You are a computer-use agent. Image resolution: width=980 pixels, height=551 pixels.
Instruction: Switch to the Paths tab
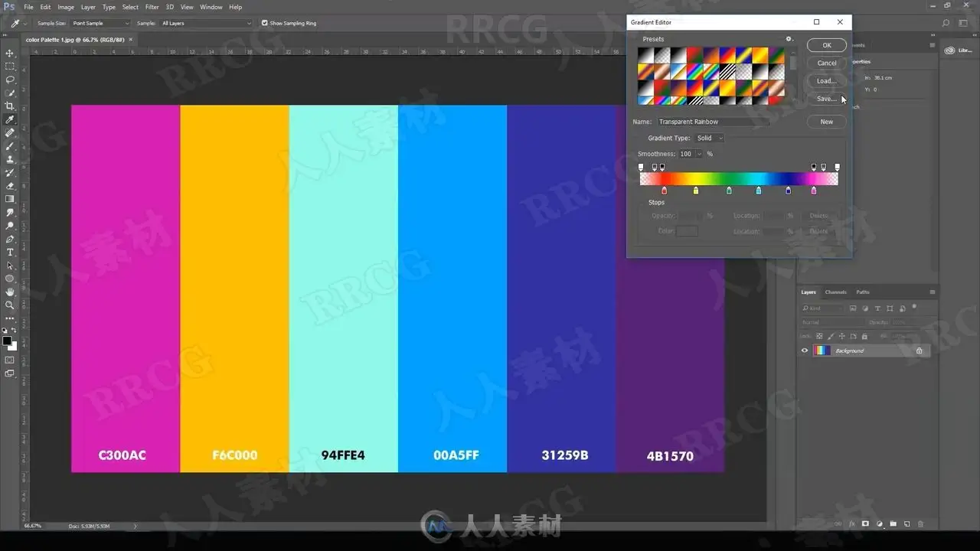(x=863, y=292)
